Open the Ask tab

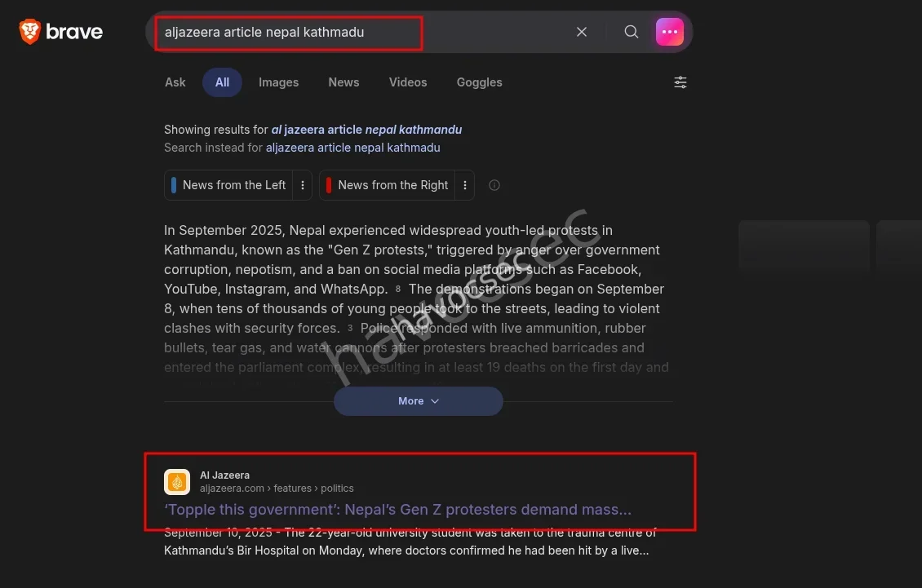175,82
